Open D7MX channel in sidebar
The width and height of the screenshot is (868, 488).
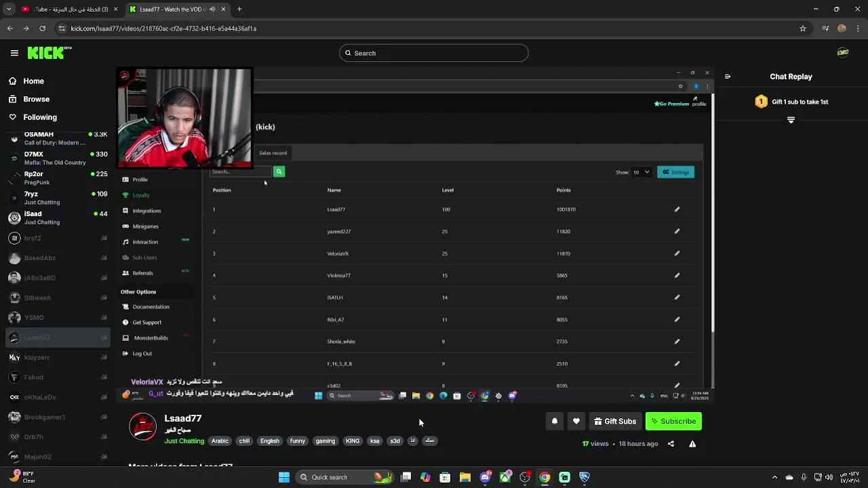pos(58,159)
